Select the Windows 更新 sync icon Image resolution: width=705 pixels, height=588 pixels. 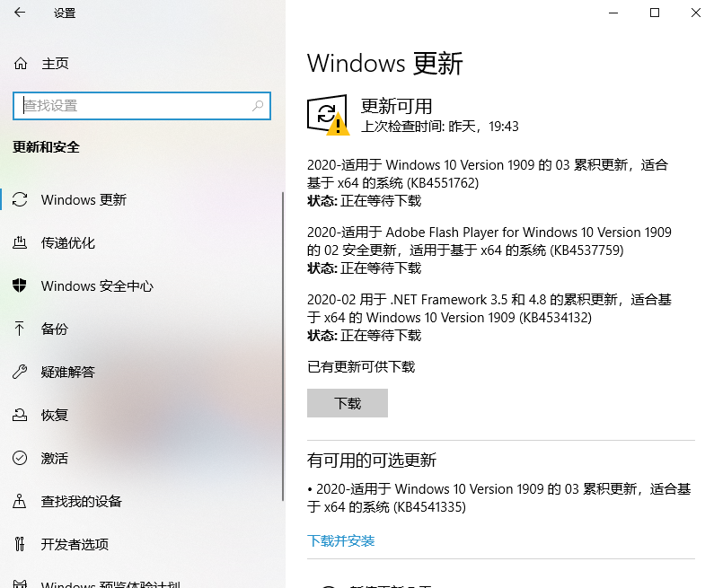(20, 199)
